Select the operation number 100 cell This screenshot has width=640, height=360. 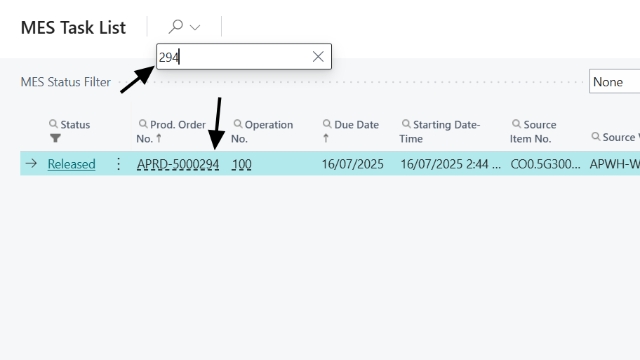[x=242, y=164]
